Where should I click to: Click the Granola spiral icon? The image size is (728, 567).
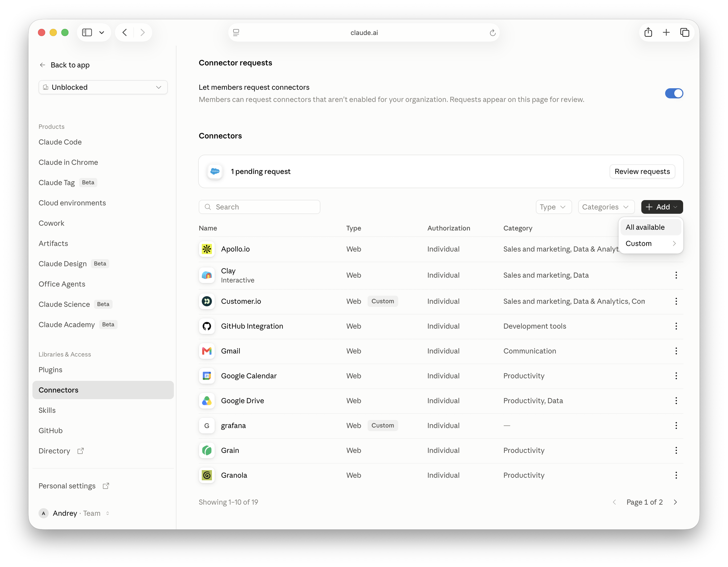207,475
